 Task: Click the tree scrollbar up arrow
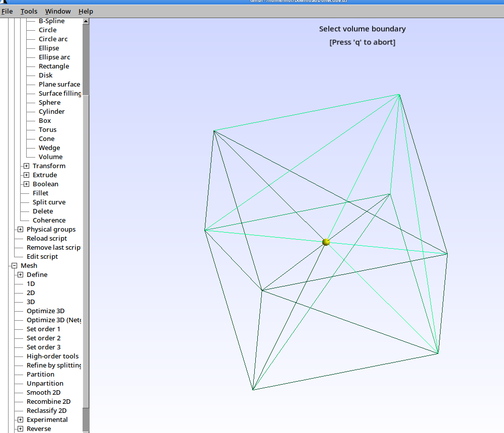(x=86, y=21)
